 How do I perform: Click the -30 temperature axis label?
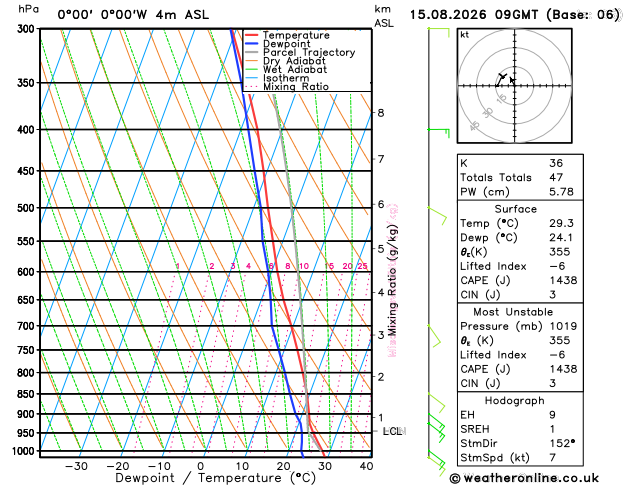[76, 466]
